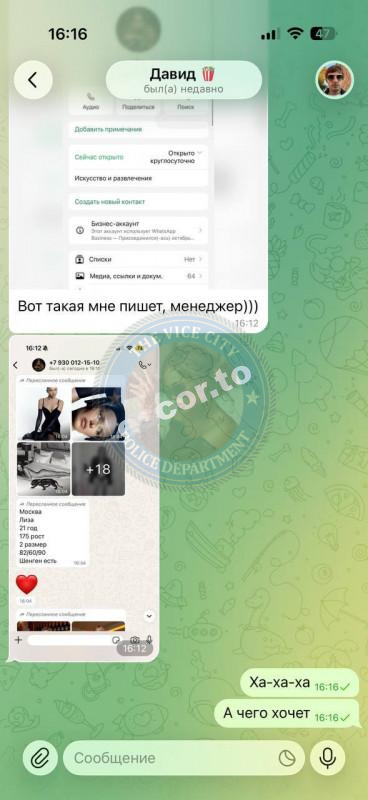Screen dimensions: 368x800
Task: Select the "А чего хочет" sent message
Action: click(286, 713)
